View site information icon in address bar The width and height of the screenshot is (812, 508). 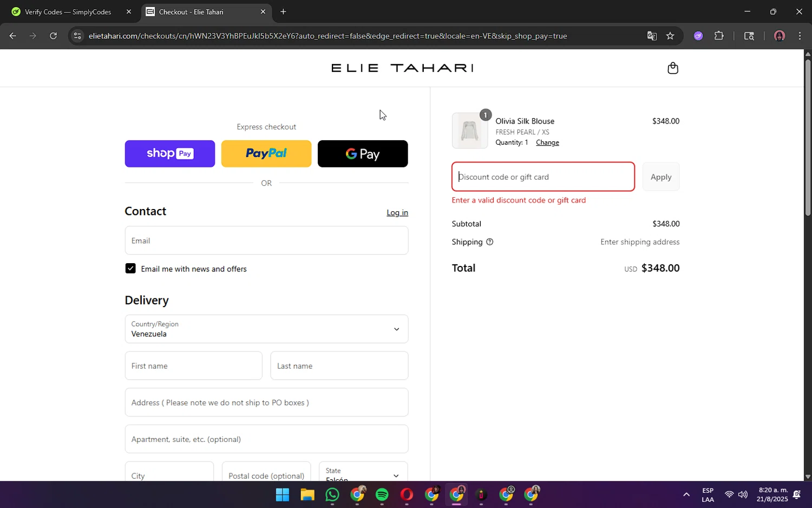pos(77,36)
